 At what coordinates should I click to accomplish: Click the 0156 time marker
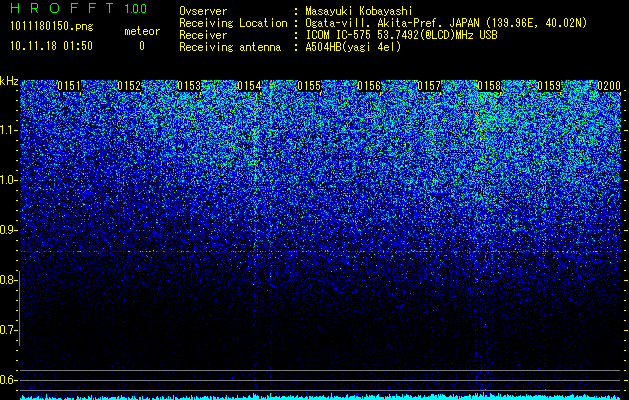tap(369, 86)
